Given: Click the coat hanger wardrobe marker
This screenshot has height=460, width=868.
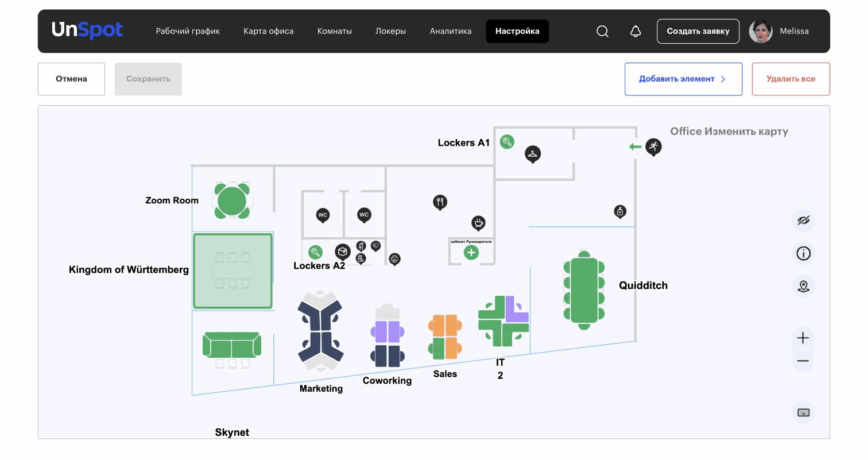Looking at the screenshot, I should pyautogui.click(x=533, y=154).
